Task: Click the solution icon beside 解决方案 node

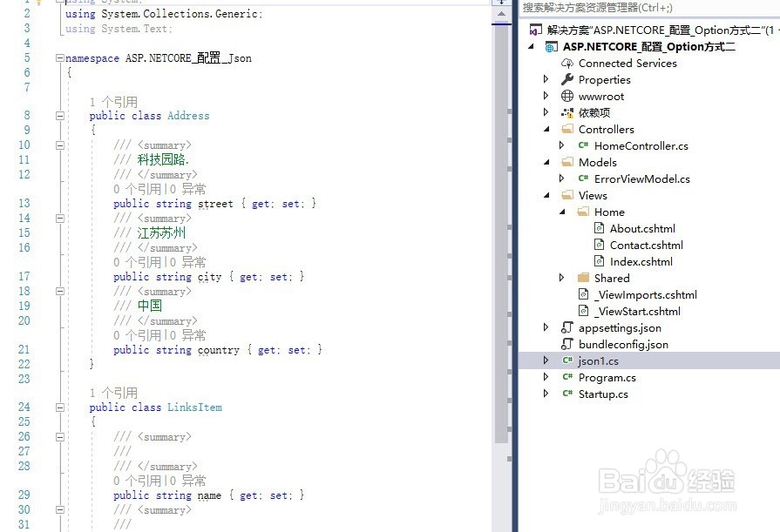Action: pos(535,30)
